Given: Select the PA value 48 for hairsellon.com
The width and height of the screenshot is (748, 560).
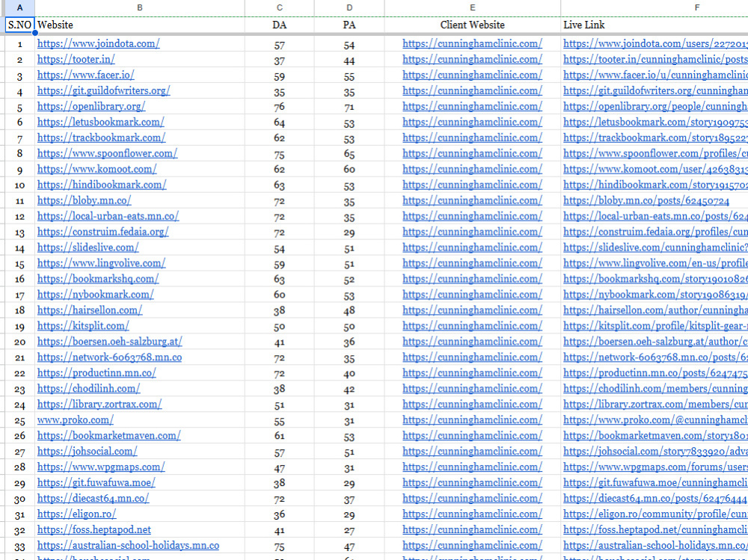Looking at the screenshot, I should tap(349, 312).
